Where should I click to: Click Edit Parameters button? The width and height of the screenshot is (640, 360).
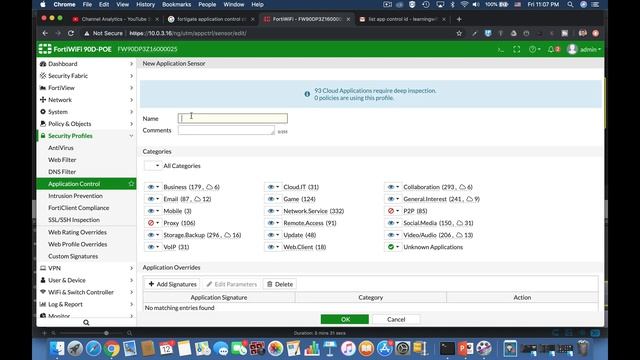pyautogui.click(x=231, y=284)
